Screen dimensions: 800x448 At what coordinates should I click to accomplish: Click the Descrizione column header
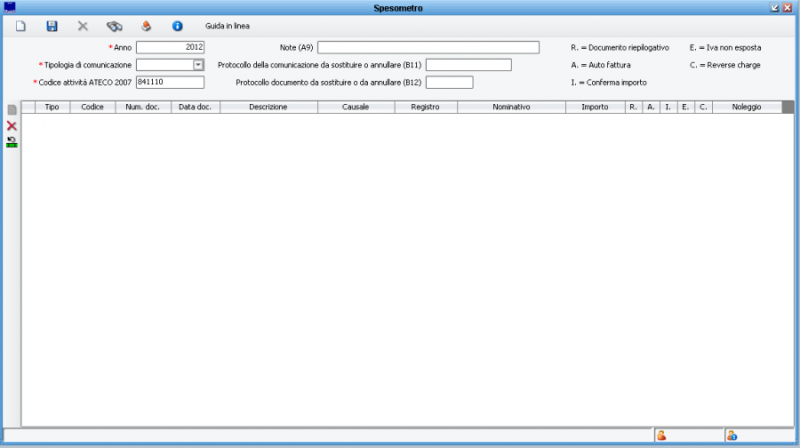pyautogui.click(x=268, y=107)
